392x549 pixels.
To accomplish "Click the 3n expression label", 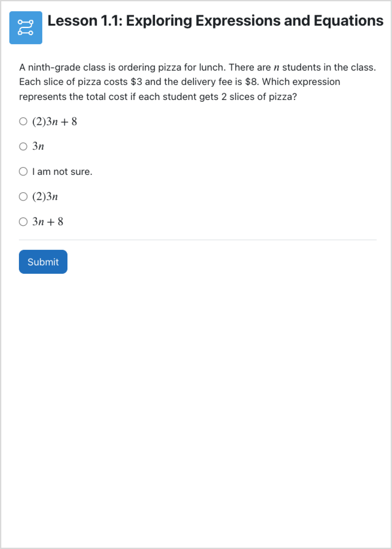I will [x=38, y=146].
